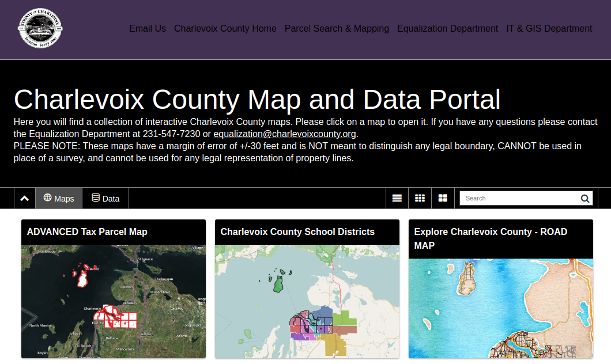Click the Charlevoix County School Districts title
This screenshot has width=611, height=364.
297,232
